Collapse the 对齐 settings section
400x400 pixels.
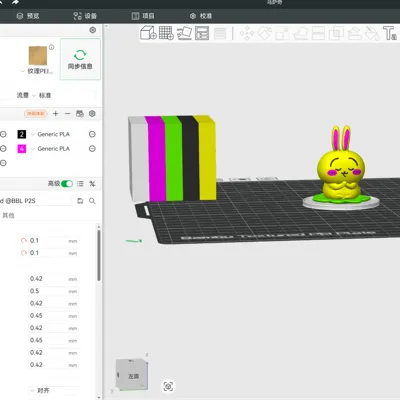point(40,390)
